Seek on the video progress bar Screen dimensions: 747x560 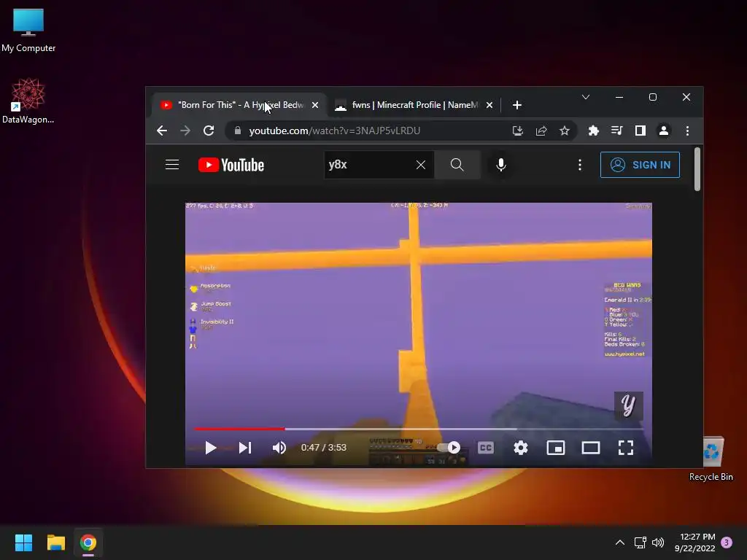point(418,429)
